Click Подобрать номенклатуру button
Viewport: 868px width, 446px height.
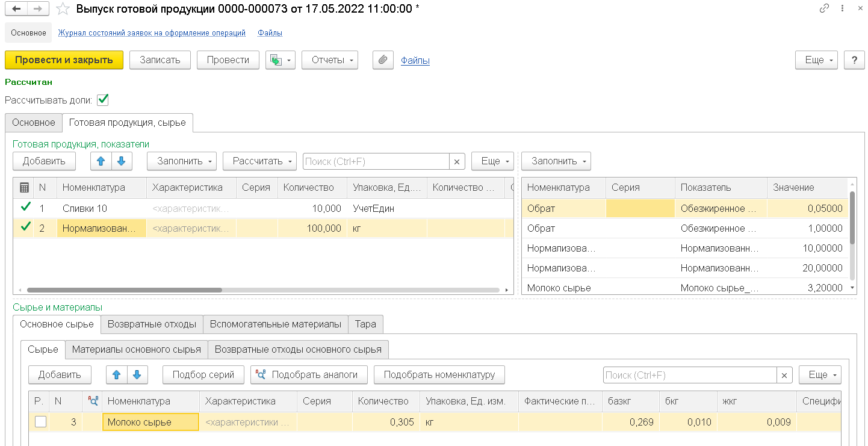pos(439,374)
